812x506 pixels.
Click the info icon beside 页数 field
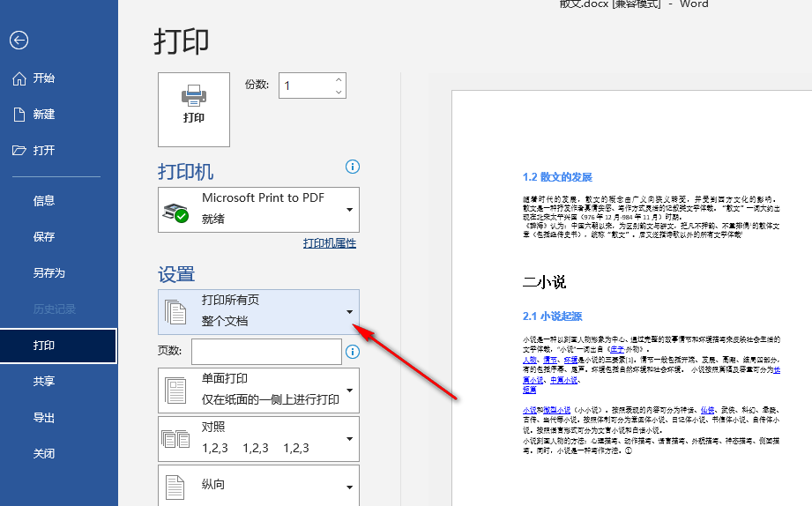[x=352, y=352]
